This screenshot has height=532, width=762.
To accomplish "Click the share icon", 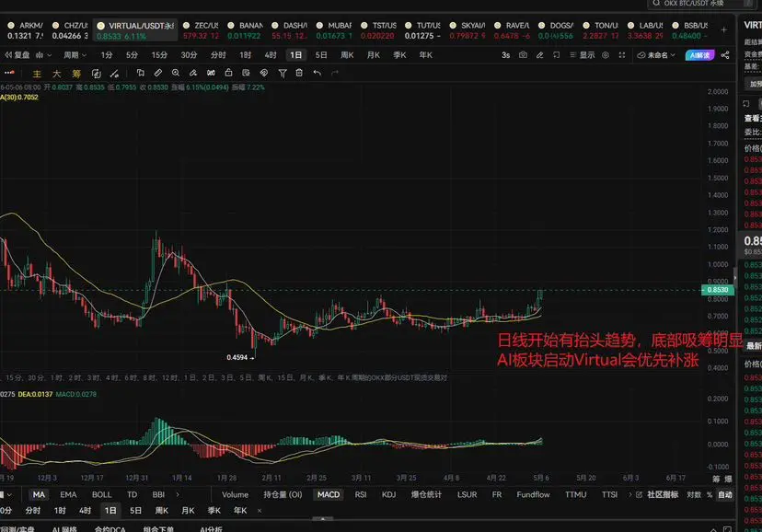I will click(x=725, y=55).
